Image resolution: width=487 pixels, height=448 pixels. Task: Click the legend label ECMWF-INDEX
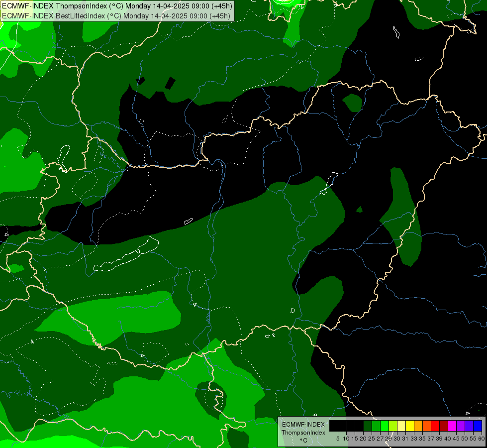pyautogui.click(x=303, y=425)
